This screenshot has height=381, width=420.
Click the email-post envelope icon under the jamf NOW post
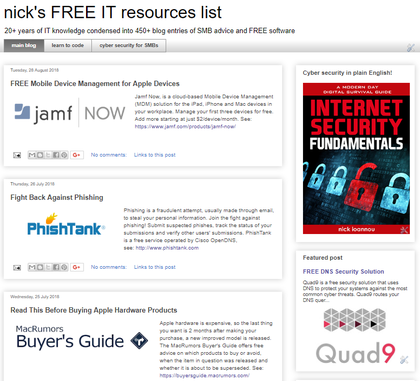17,155
